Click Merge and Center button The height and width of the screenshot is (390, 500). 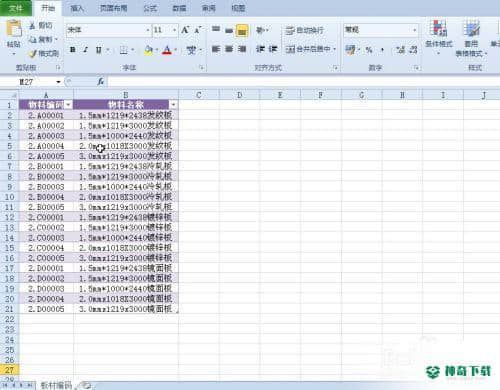[311, 49]
